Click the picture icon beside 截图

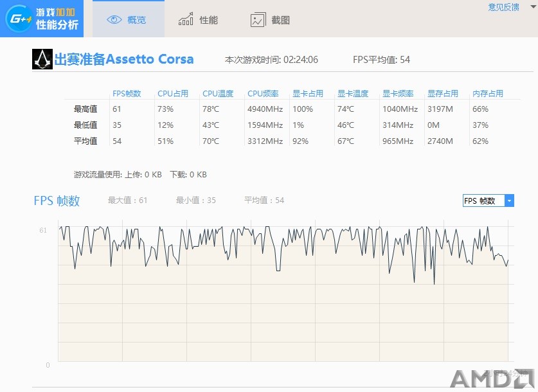(x=258, y=20)
